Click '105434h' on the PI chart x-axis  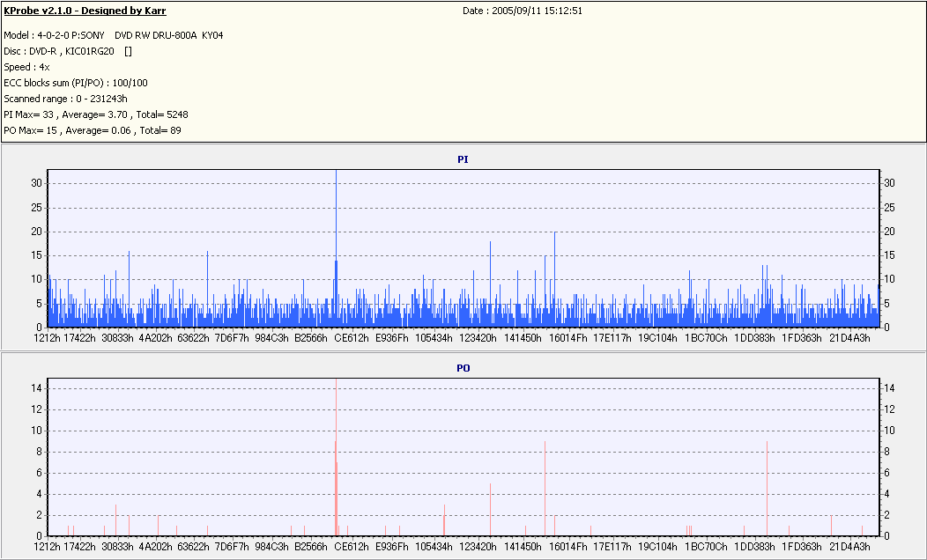434,338
